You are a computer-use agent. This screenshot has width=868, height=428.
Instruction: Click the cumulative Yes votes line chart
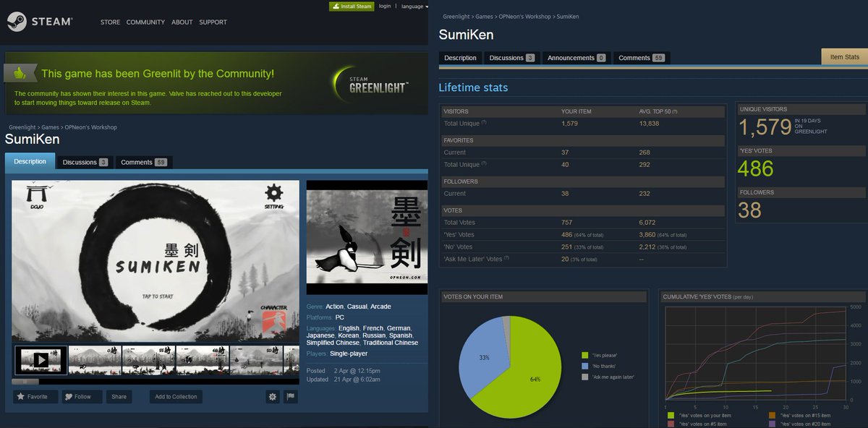[756, 354]
